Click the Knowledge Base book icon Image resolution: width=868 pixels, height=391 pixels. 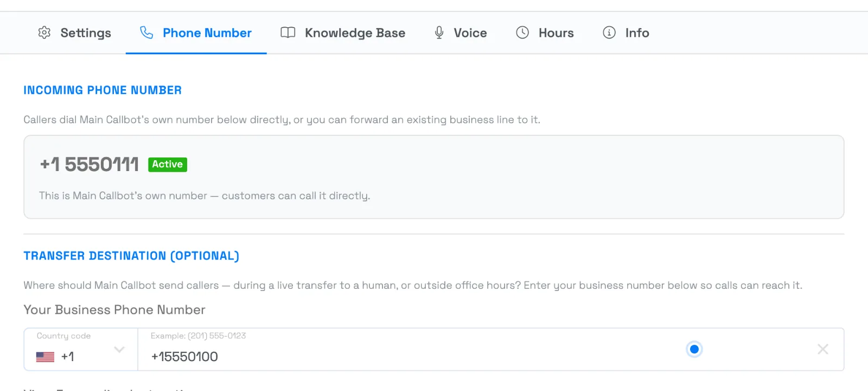point(288,33)
